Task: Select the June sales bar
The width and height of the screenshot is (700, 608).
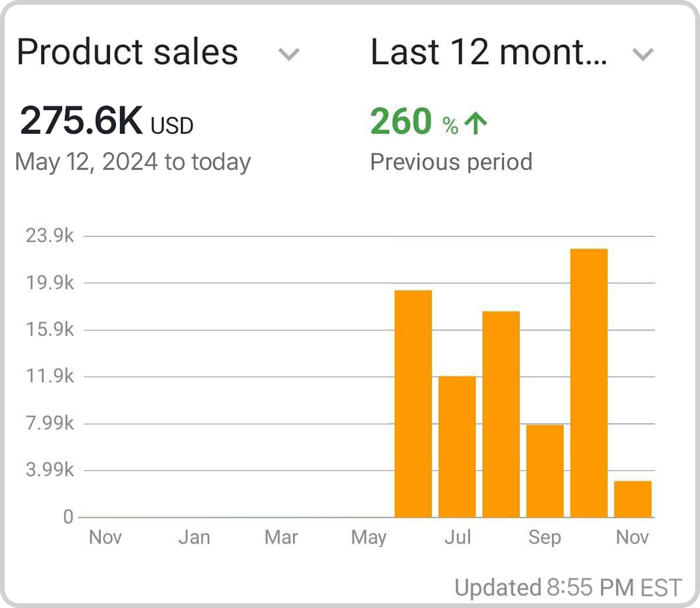Action: tap(413, 404)
